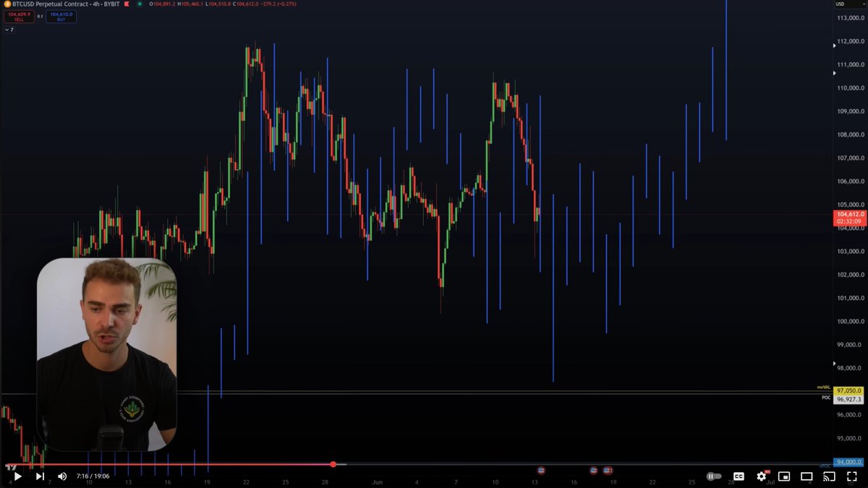Click the Open price value O104,891.2

162,4
